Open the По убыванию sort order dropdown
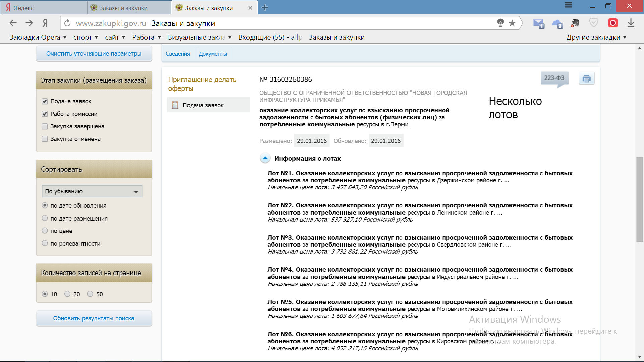Viewport: 644px width, 362px height. (92, 191)
